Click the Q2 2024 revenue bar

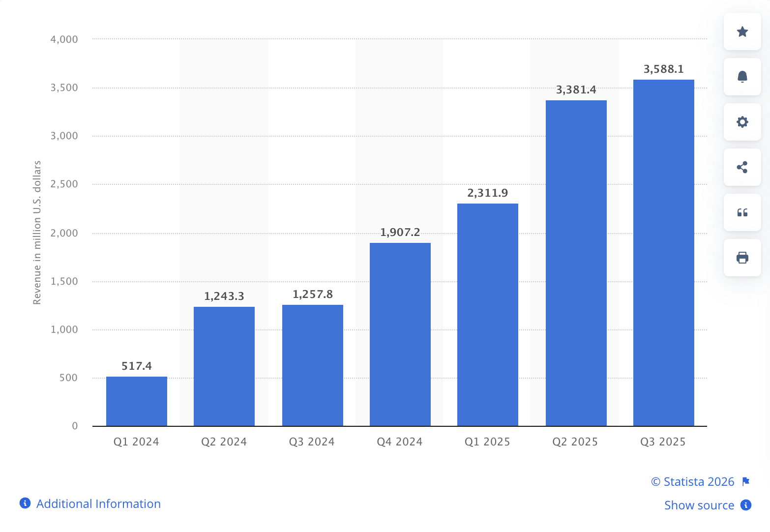click(224, 366)
